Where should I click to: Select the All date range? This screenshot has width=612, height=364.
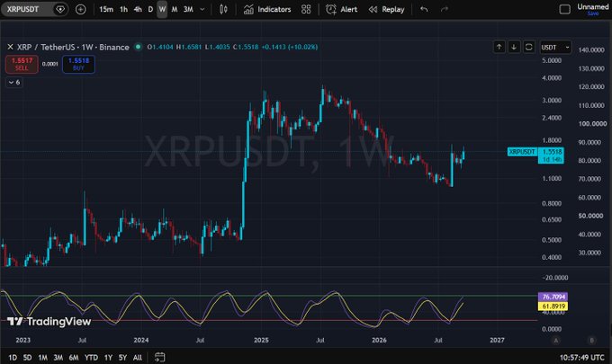click(138, 358)
